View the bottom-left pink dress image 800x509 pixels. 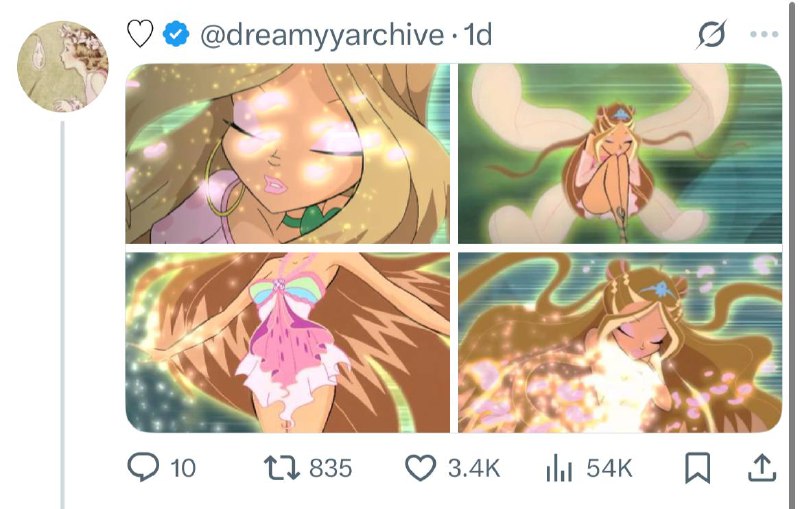(287, 342)
